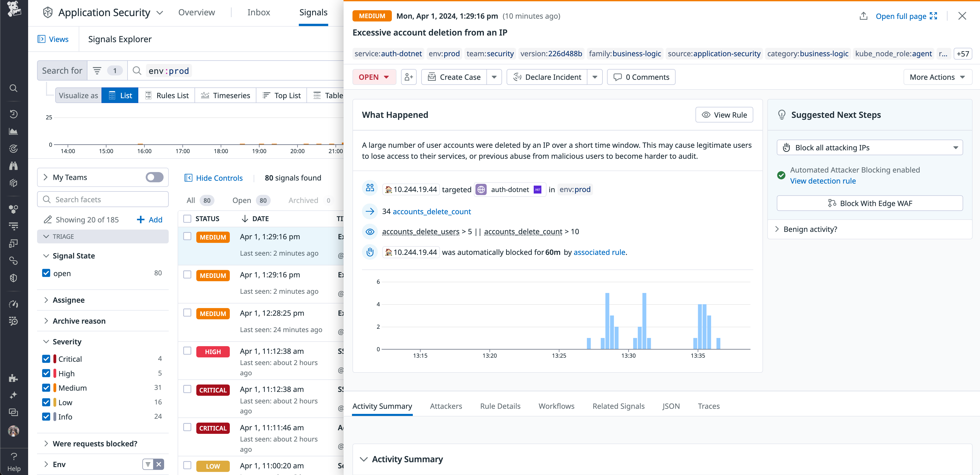980x475 pixels.
Task: Uncheck the Critical severity filter
Action: 46,358
